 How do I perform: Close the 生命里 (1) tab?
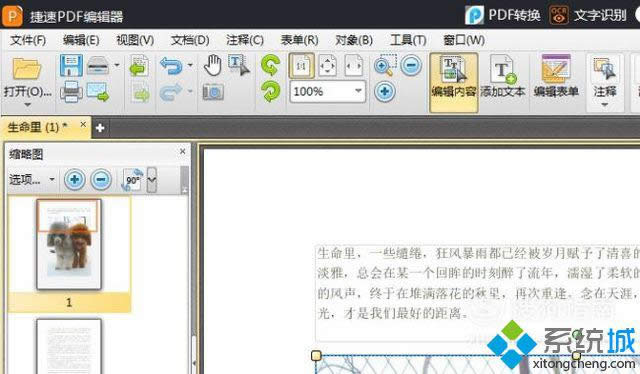(83, 124)
